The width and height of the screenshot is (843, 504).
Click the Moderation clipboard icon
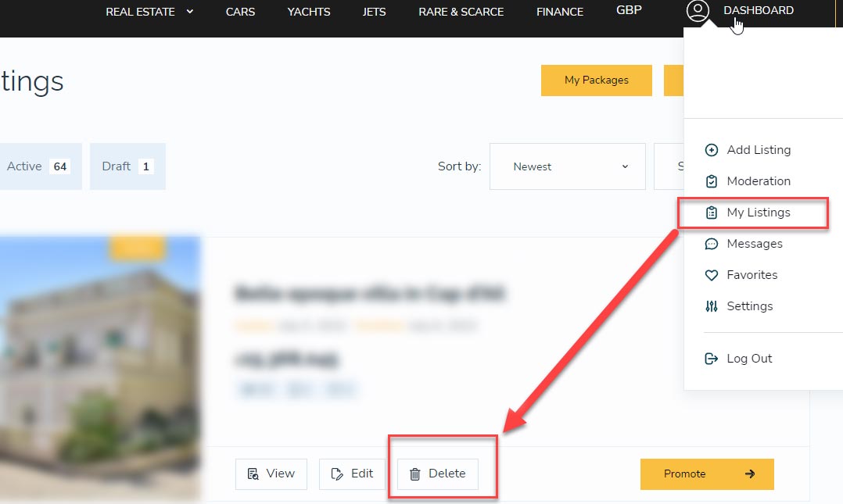(711, 181)
